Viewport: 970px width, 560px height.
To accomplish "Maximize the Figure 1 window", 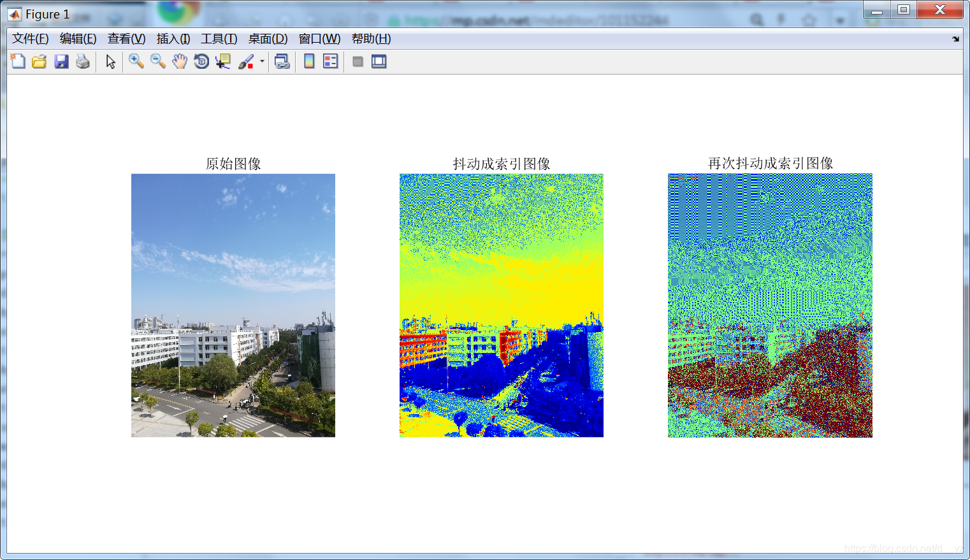I will 904,10.
